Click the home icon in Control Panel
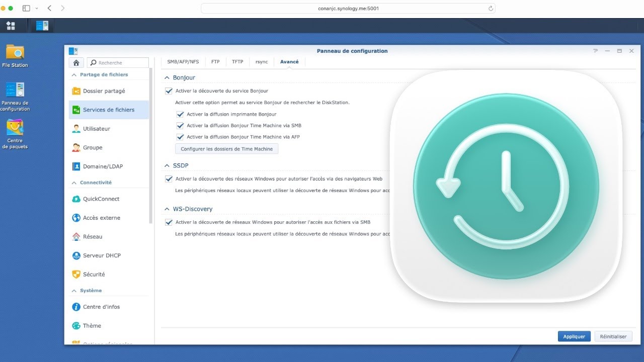 (x=76, y=63)
